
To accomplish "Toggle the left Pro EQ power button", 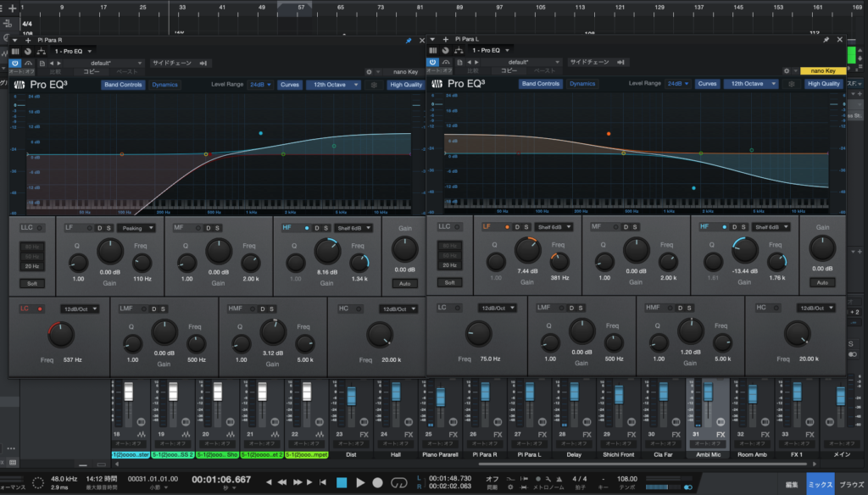I will (x=15, y=63).
